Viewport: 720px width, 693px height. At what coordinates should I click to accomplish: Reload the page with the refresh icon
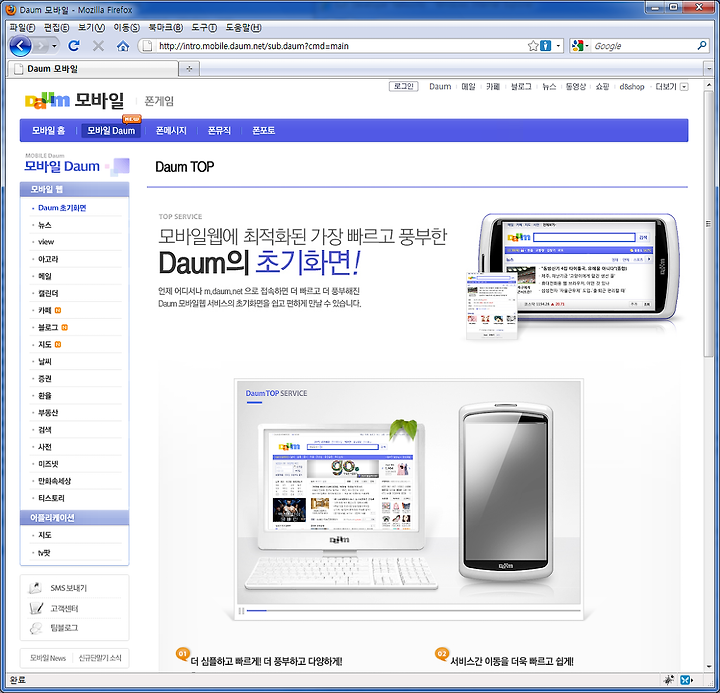coord(73,45)
